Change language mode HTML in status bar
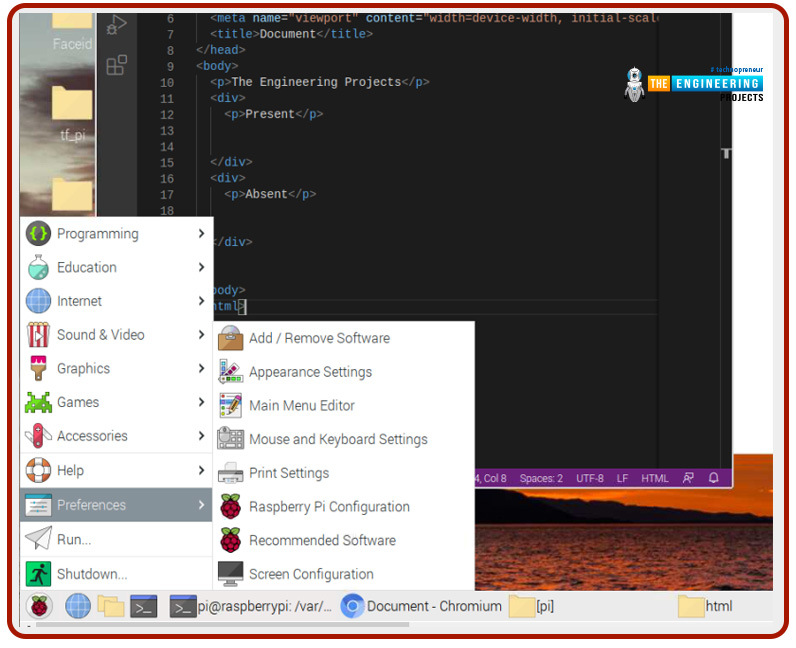Screen dimensions: 796x648 [655, 478]
